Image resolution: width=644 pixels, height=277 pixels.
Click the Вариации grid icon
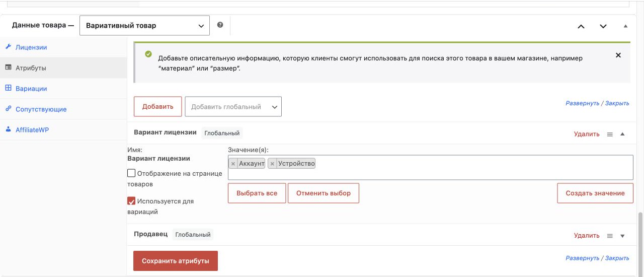click(x=8, y=88)
